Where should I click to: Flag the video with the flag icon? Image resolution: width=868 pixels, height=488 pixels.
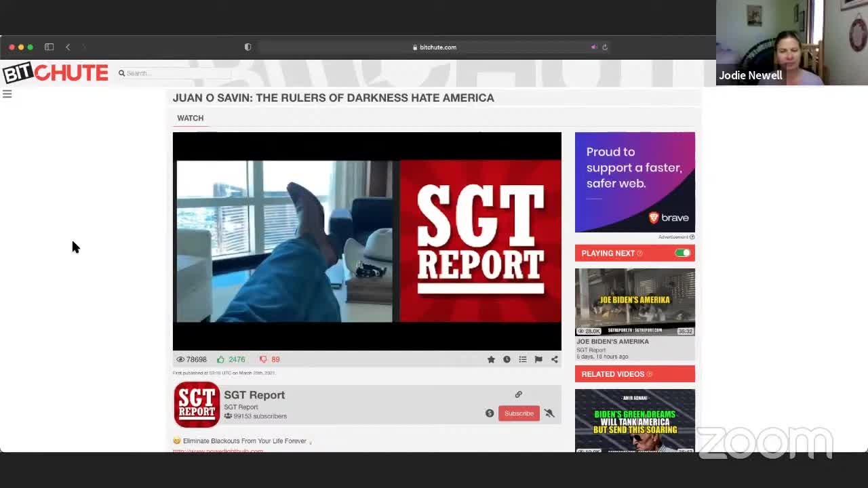point(538,359)
